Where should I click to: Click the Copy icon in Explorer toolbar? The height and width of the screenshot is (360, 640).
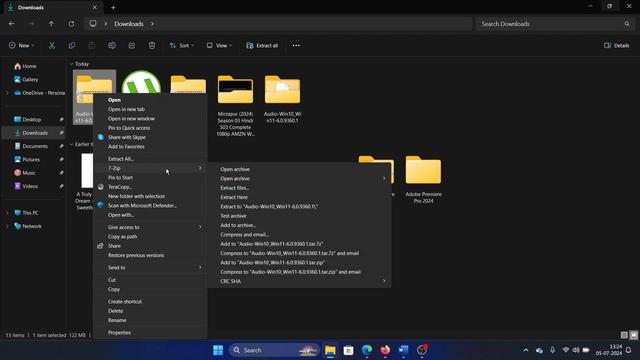[x=72, y=45]
